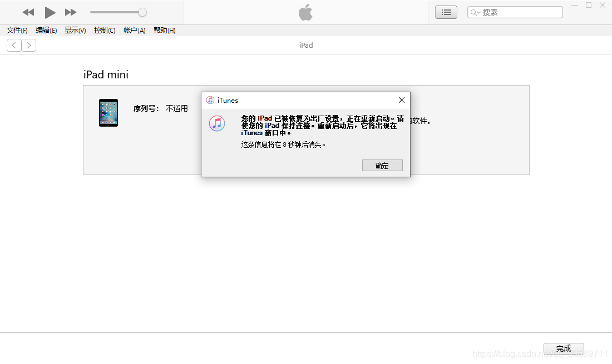Click the 序列号 label
The width and height of the screenshot is (612, 364).
(x=146, y=109)
